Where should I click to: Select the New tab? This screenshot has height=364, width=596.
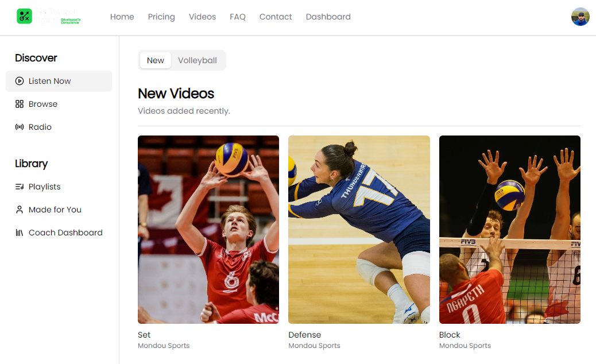(156, 60)
